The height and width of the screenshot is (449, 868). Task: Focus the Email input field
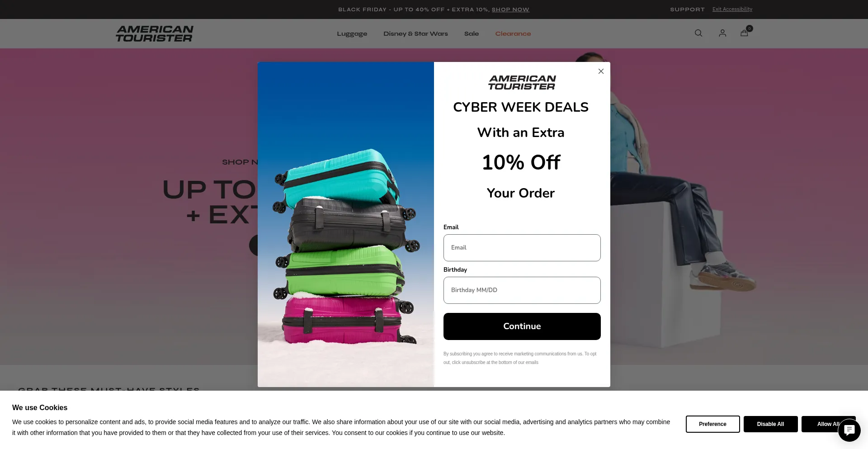coord(522,248)
